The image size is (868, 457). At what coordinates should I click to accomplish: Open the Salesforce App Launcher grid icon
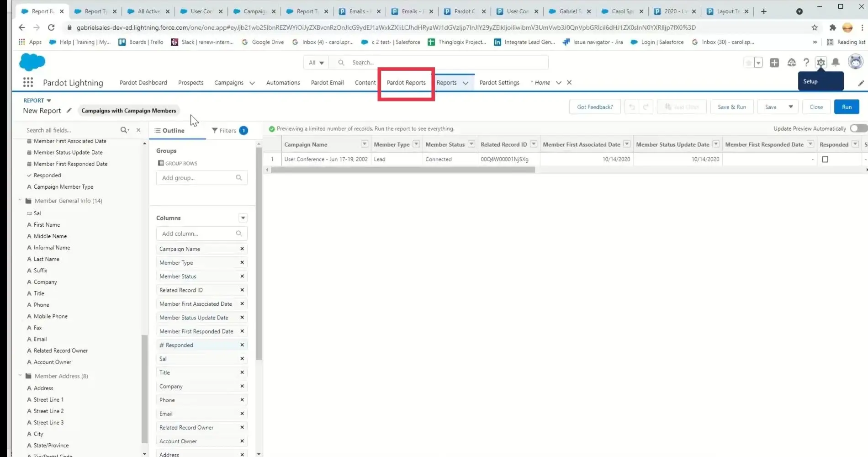tap(28, 82)
